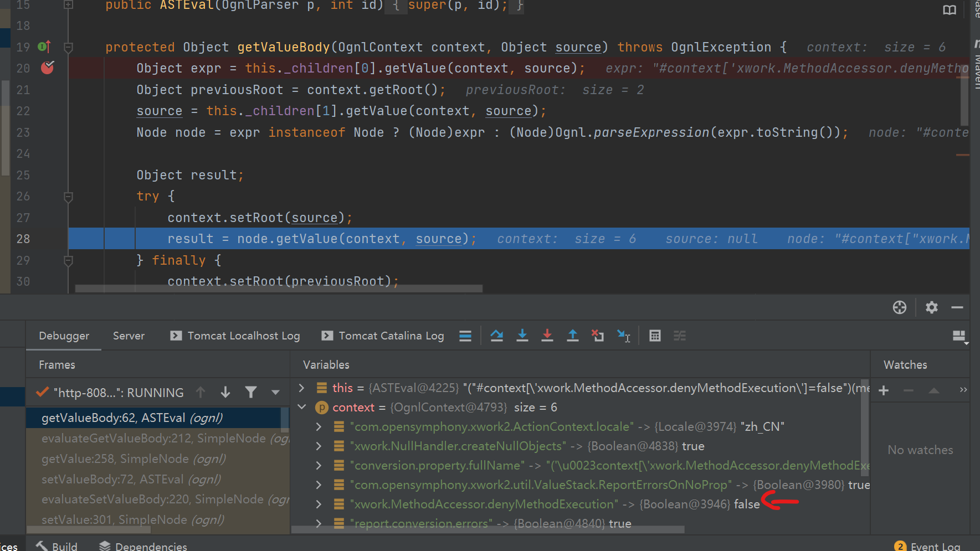Click line number 23 in the gutter
The height and width of the screenshot is (551, 980).
pos(23,132)
